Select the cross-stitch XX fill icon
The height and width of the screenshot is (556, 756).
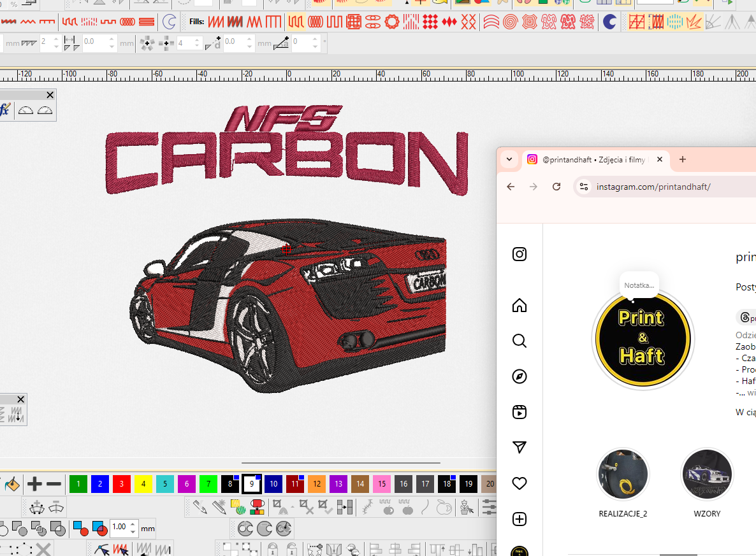coord(468,22)
